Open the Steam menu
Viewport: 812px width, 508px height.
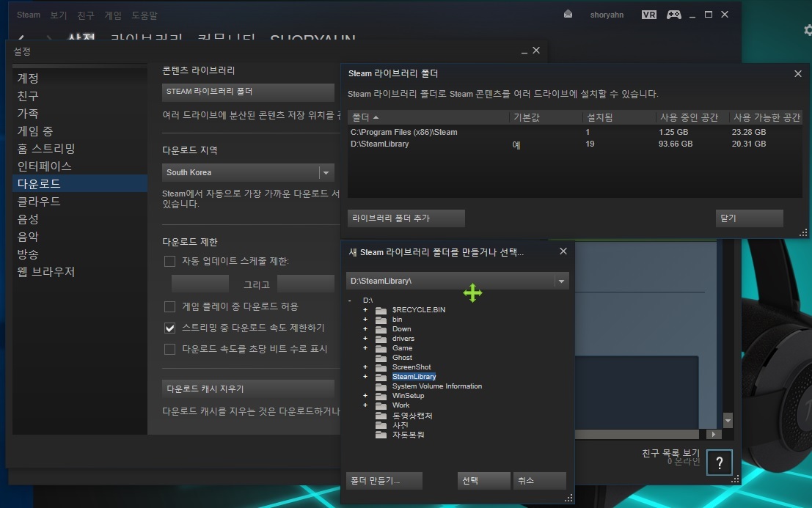[29, 15]
